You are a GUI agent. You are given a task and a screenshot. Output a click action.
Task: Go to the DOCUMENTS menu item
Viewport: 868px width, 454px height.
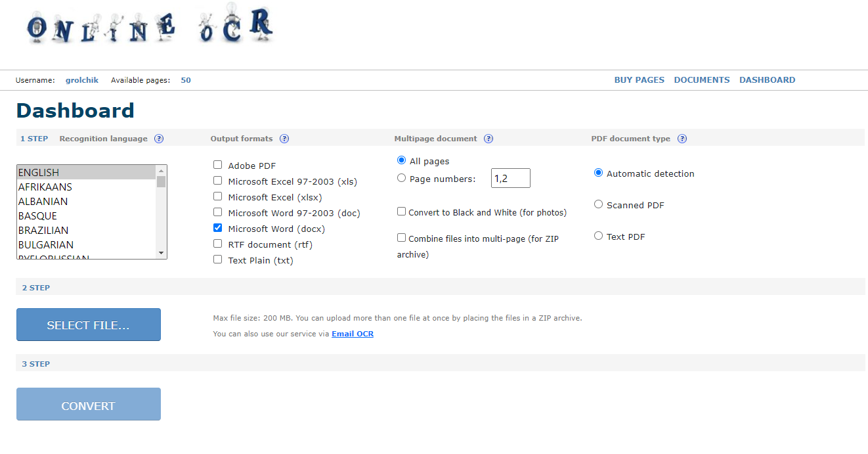[702, 80]
